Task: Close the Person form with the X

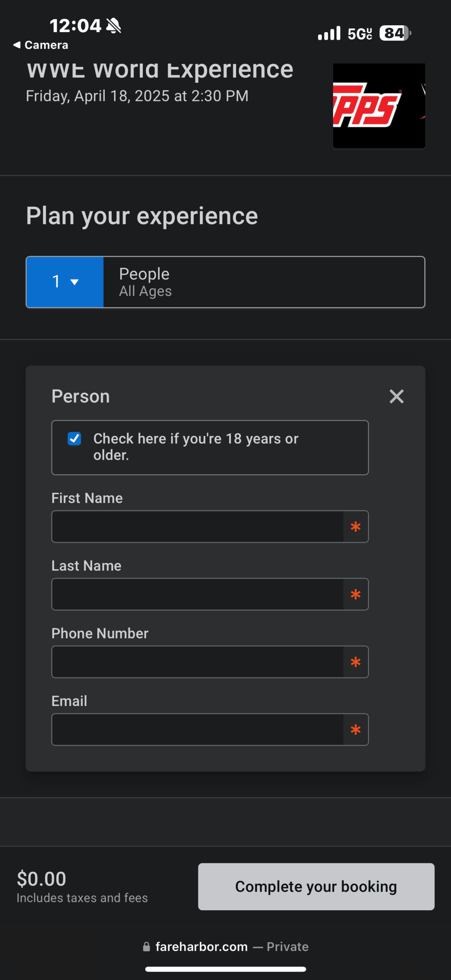Action: 397,396
